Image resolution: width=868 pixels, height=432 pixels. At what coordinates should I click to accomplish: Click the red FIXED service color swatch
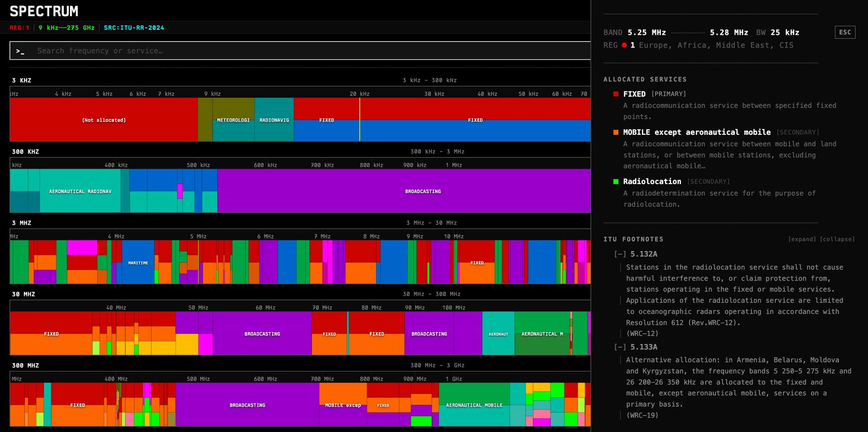click(x=616, y=94)
